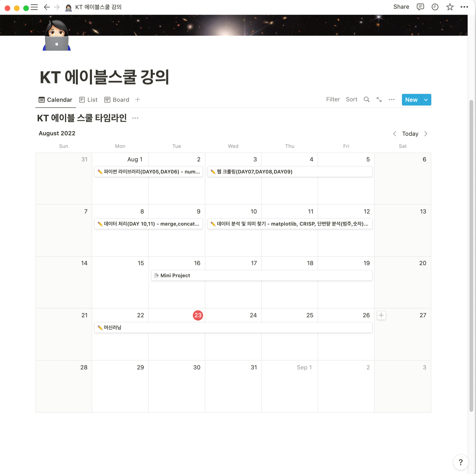
Task: Open page updates clock icon
Action: (435, 7)
